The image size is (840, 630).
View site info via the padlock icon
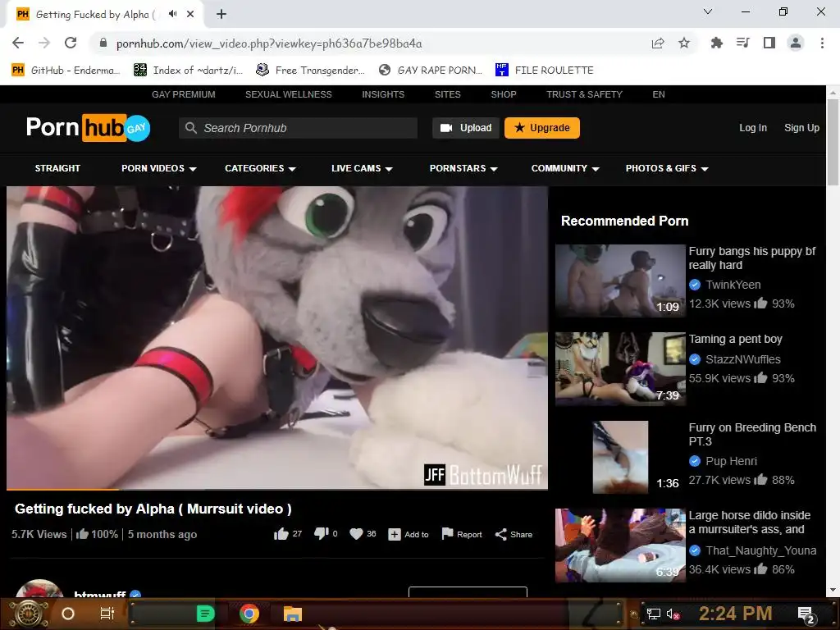(x=103, y=43)
